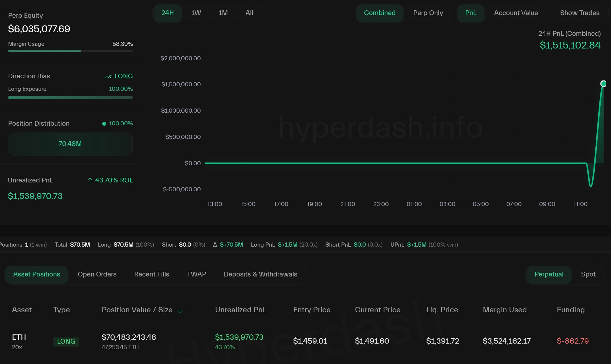Click the Type column header

(62, 310)
